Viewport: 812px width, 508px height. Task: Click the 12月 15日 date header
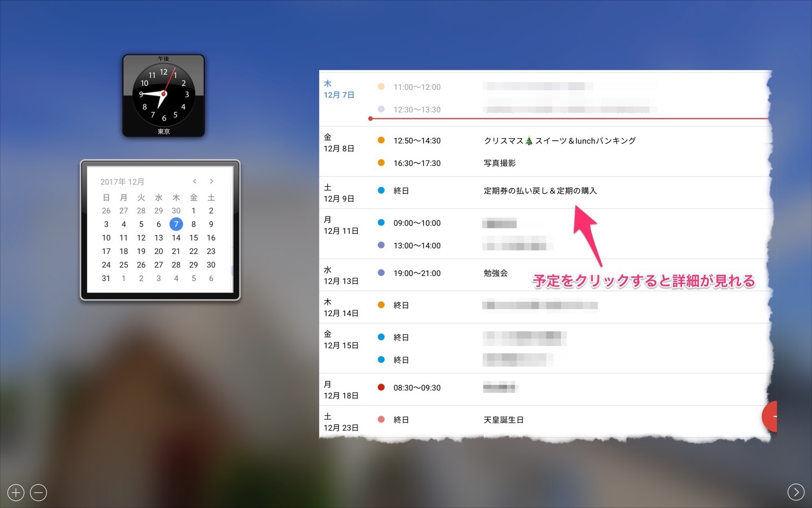click(x=341, y=345)
